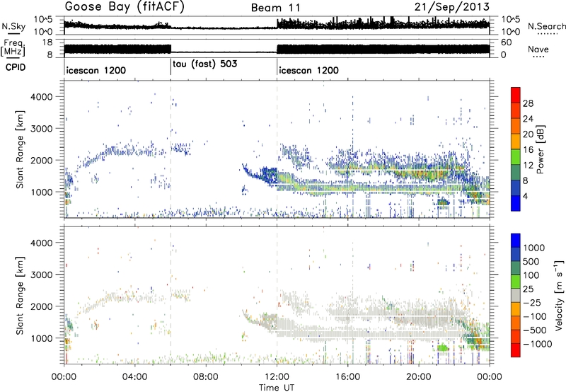Click the '-25' tick on Velocity colorbar
566x392 pixels.
coord(532,302)
